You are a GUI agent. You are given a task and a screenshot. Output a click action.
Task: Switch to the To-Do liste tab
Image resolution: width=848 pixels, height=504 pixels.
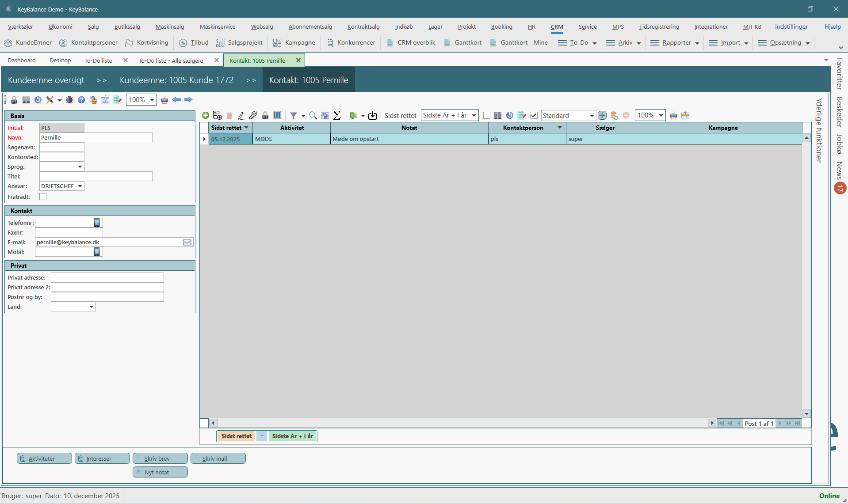[98, 61]
